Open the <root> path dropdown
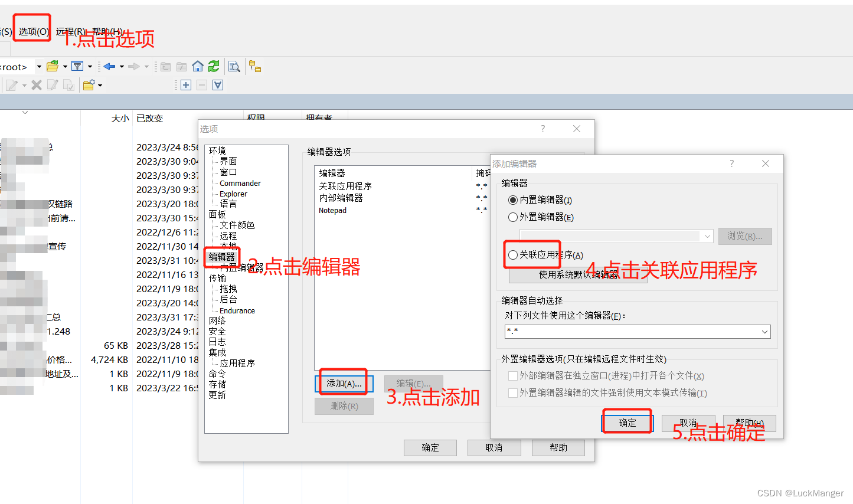Screen dimensions: 853x504 39,67
